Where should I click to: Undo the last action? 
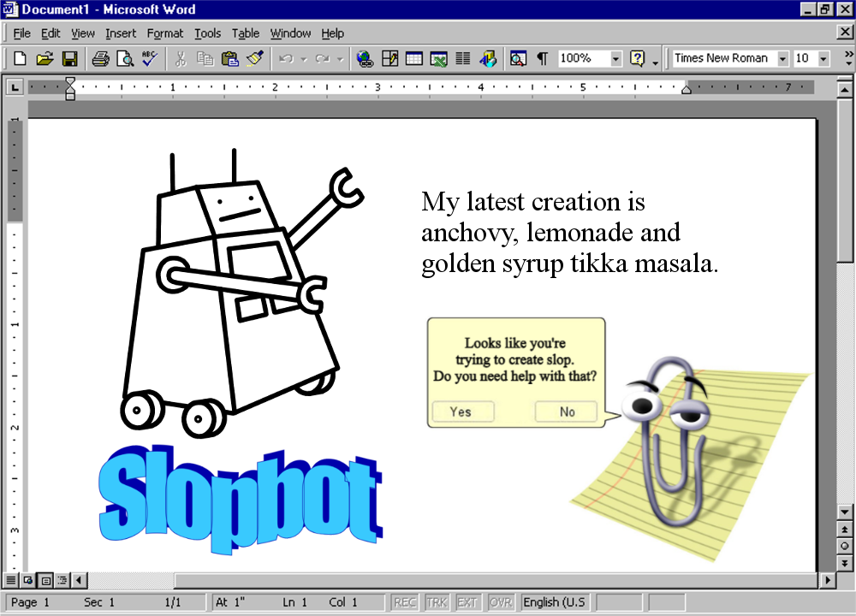pos(286,58)
